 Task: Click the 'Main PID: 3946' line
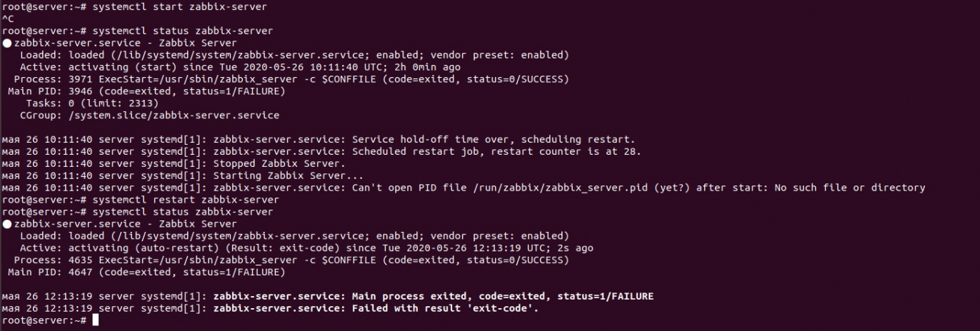coord(146,91)
